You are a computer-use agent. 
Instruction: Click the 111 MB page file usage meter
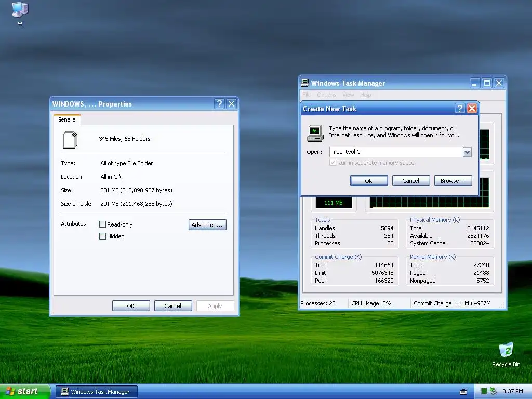click(x=334, y=203)
